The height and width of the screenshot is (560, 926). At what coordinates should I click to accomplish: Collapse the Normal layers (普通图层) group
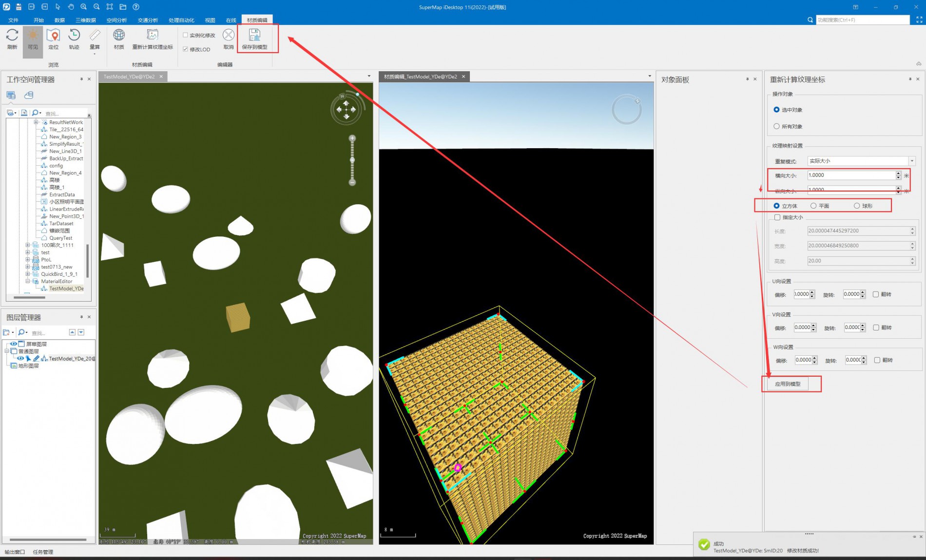(7, 351)
